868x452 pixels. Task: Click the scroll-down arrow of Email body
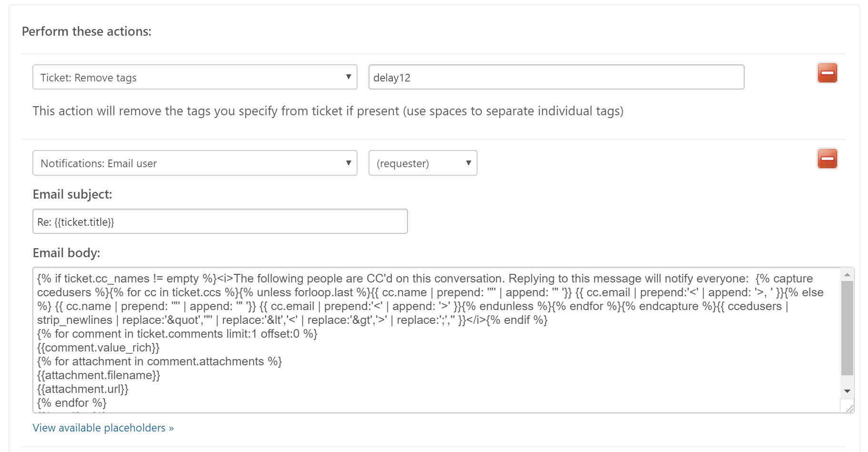(x=847, y=391)
